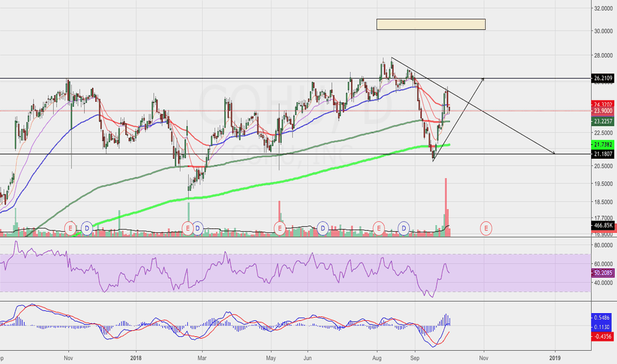Click the dividend D marker just before March 2018
Viewport: 617px width, 364px height.
(x=197, y=228)
